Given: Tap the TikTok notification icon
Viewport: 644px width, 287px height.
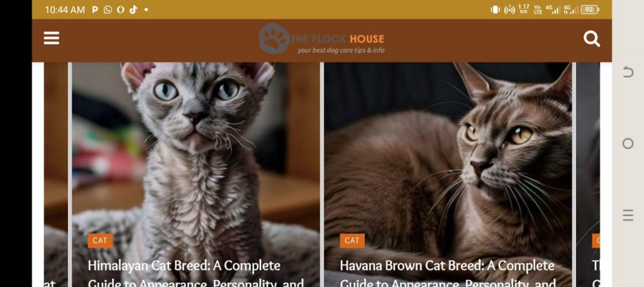Looking at the screenshot, I should 133,9.
